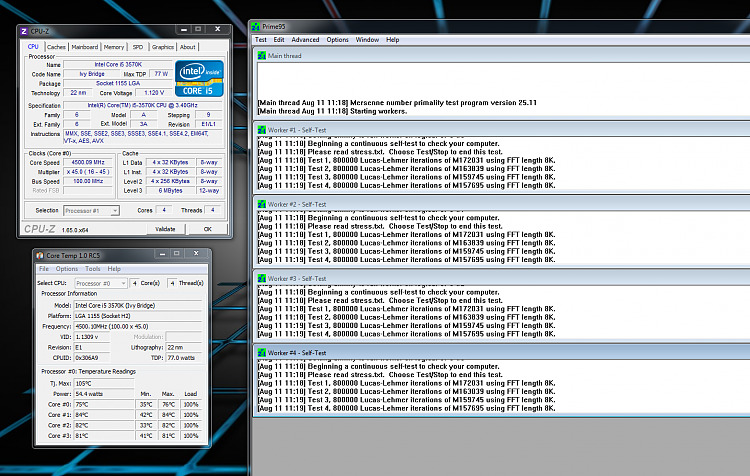The height and width of the screenshot is (476, 750).
Task: Open the Help menu in Prime95
Action: 393,40
